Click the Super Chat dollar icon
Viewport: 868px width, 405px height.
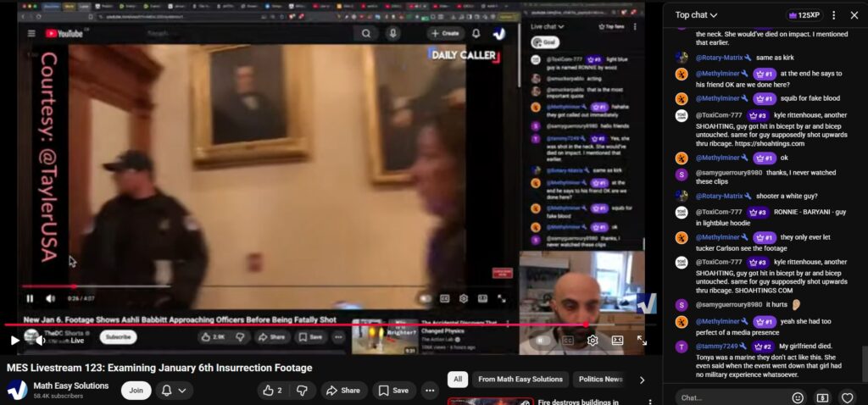pyautogui.click(x=822, y=397)
